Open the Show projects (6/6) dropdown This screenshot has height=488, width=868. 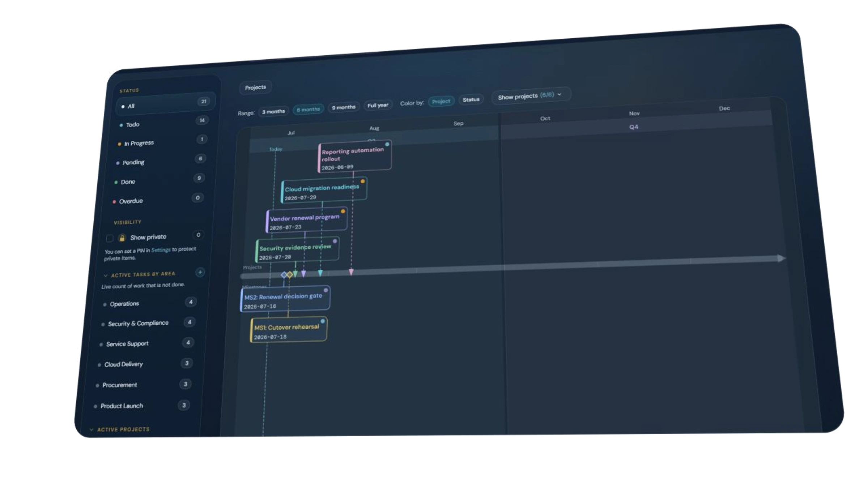coord(531,96)
